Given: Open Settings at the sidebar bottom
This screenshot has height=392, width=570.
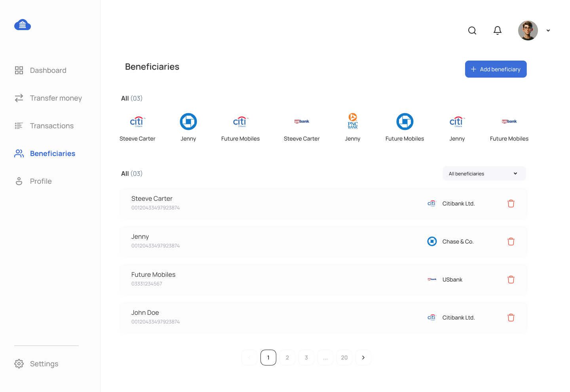Looking at the screenshot, I should point(36,364).
